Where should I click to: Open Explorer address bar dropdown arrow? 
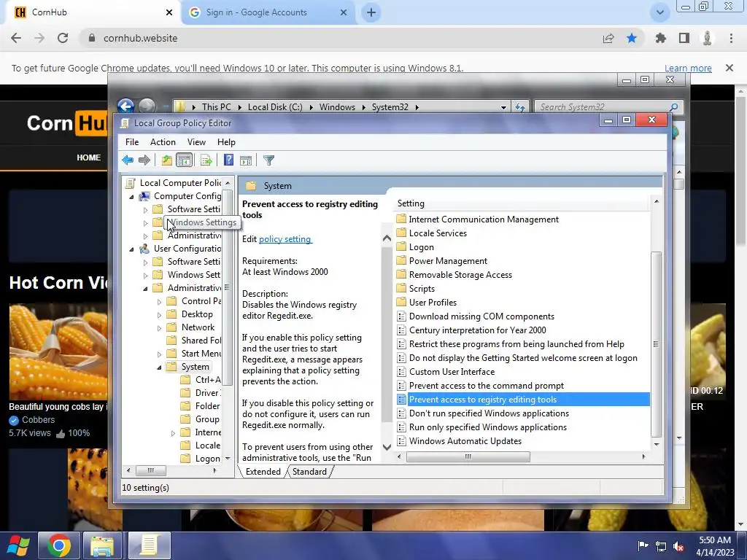(503, 108)
